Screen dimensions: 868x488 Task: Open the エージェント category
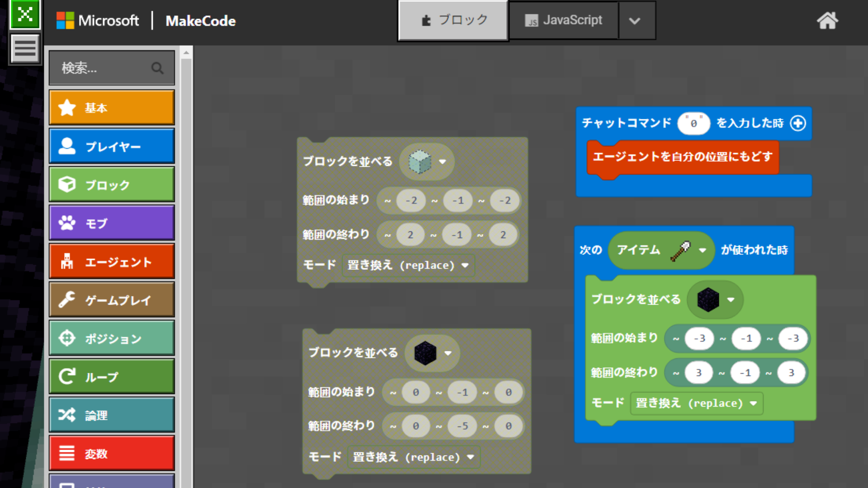[112, 261]
